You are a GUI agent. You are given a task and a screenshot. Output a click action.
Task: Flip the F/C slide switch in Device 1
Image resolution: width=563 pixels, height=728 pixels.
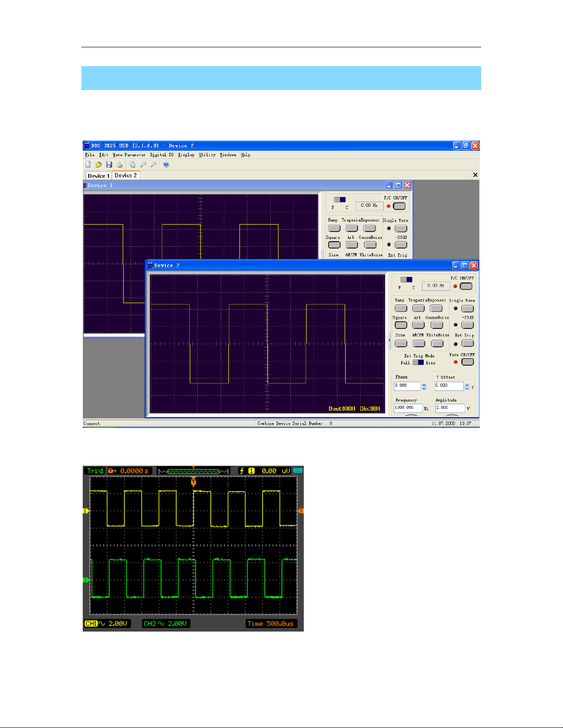point(340,200)
